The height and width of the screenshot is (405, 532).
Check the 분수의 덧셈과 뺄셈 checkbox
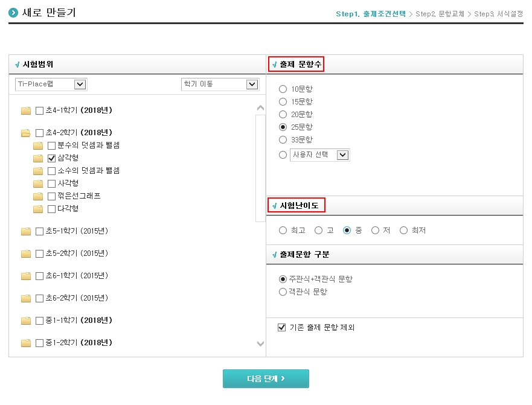point(51,145)
